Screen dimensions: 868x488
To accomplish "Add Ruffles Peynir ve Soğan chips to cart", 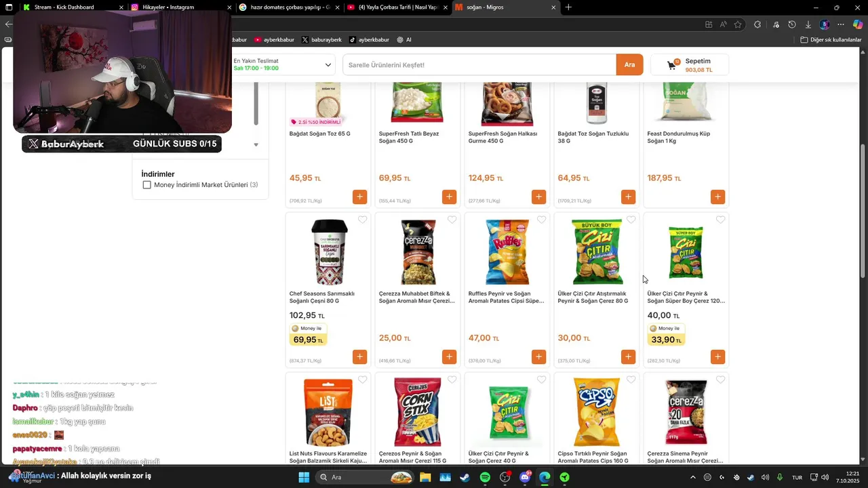I will 538,357.
